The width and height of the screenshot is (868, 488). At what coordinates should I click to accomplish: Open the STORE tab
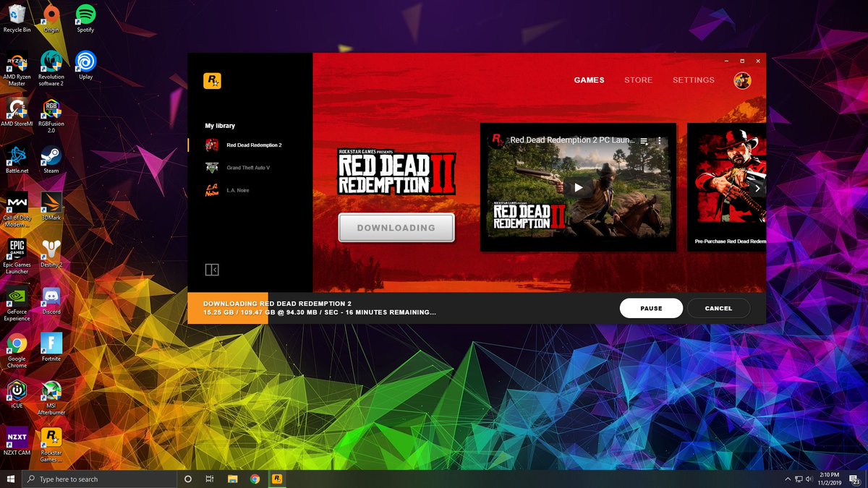click(638, 80)
